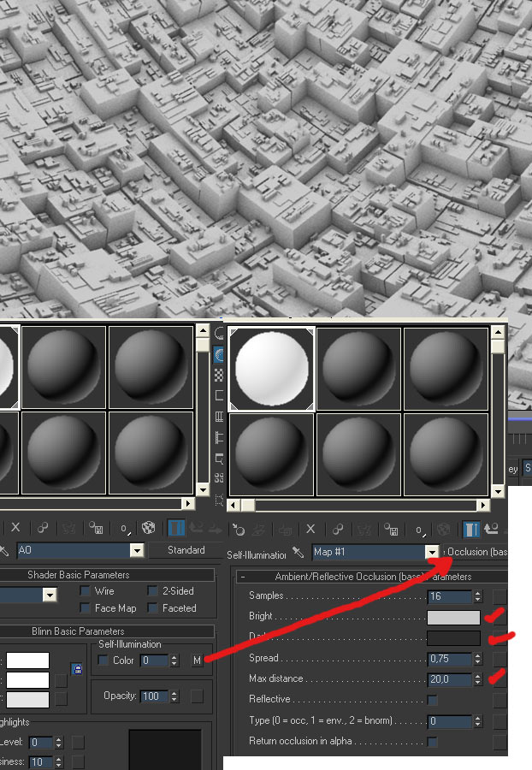This screenshot has width=532, height=770.
Task: Click the Occlusion map type button
Action: tap(475, 552)
